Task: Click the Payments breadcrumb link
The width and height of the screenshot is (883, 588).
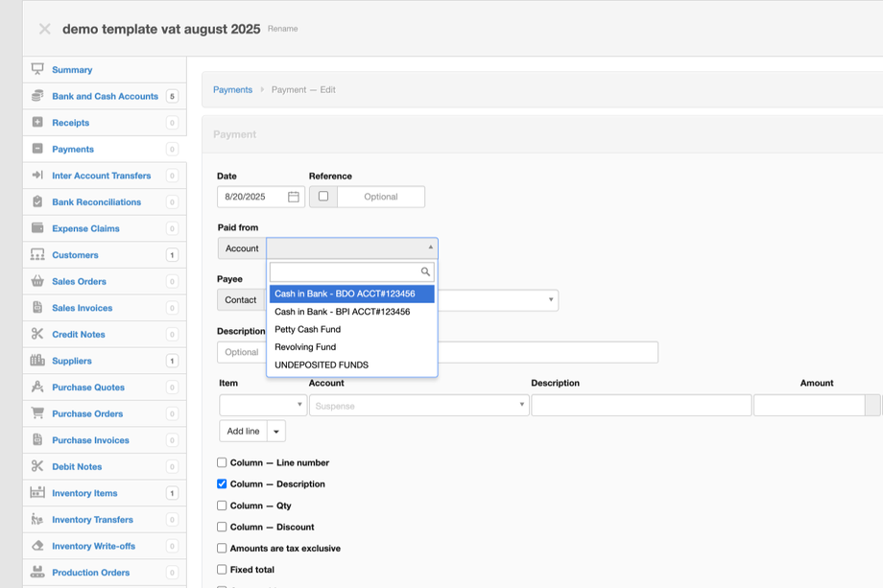Action: click(x=232, y=90)
